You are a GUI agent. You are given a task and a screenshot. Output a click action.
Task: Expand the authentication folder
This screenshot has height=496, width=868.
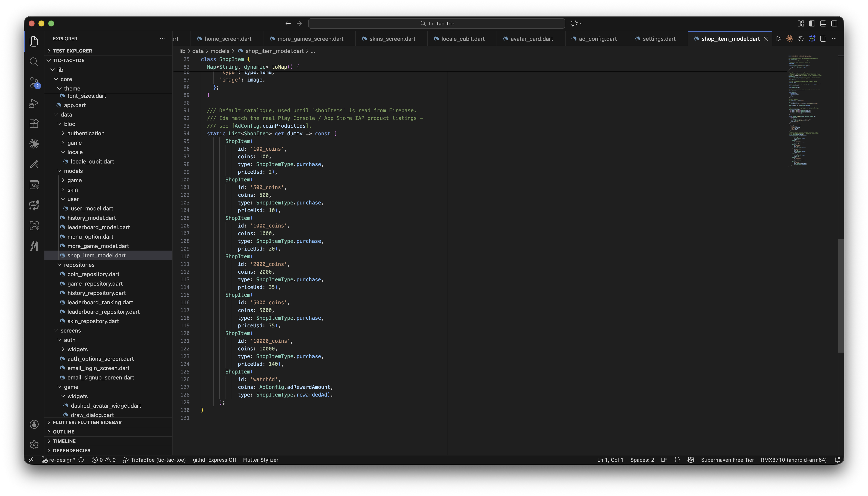coord(108,134)
